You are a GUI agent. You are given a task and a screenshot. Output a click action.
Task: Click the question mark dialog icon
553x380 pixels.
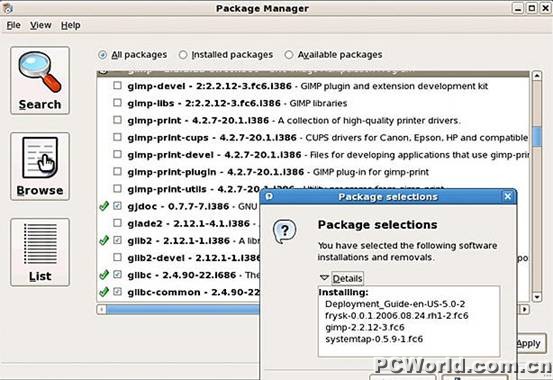click(284, 231)
